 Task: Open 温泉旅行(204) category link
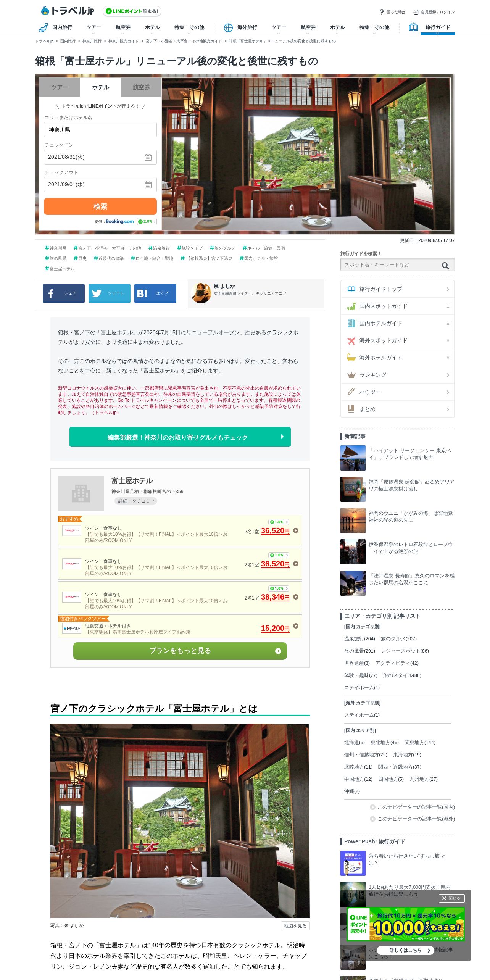click(x=359, y=639)
